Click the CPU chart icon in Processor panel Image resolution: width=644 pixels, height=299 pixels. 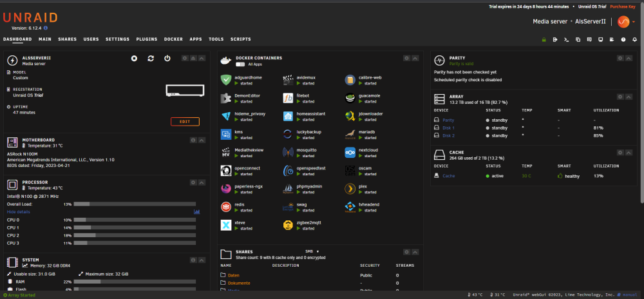[196, 212]
